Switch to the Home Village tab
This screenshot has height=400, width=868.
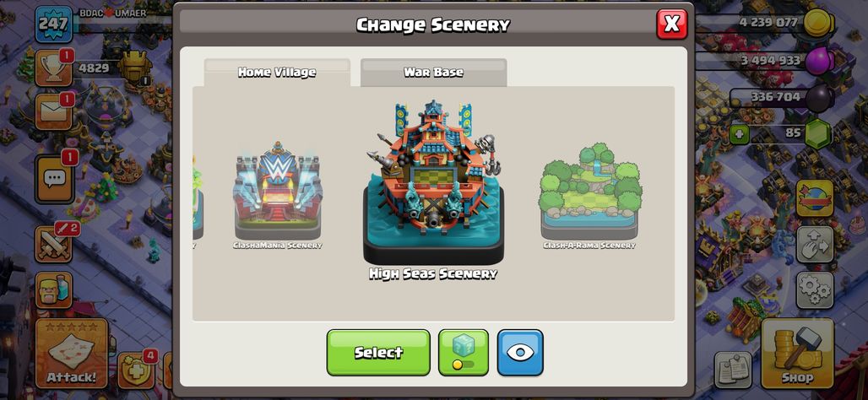click(x=277, y=73)
